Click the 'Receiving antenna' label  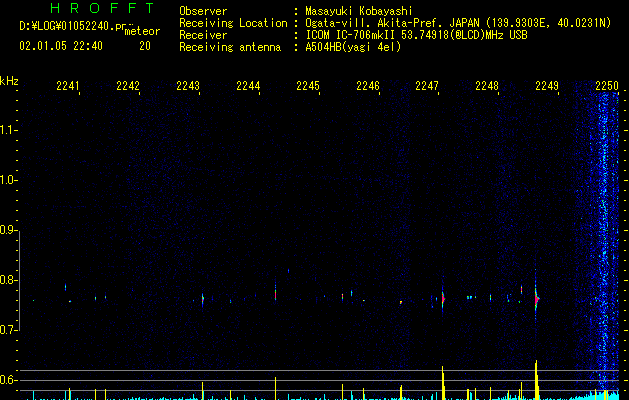point(230,47)
